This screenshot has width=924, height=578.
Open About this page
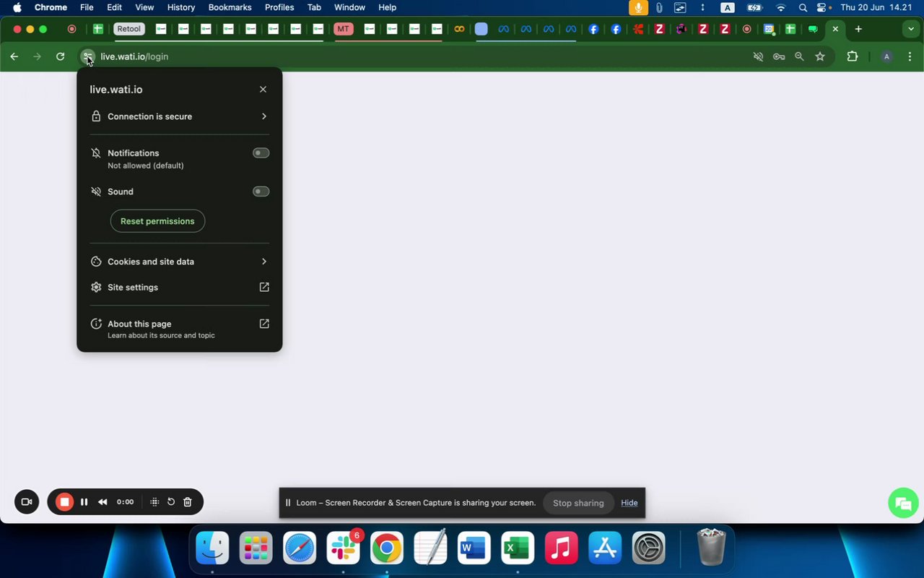(x=180, y=329)
